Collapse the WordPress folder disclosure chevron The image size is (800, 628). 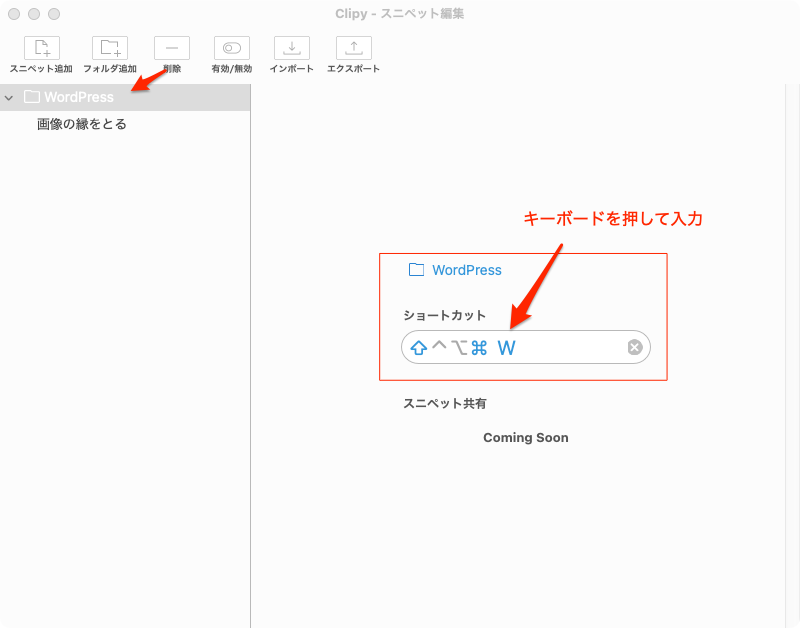pyautogui.click(x=9, y=98)
